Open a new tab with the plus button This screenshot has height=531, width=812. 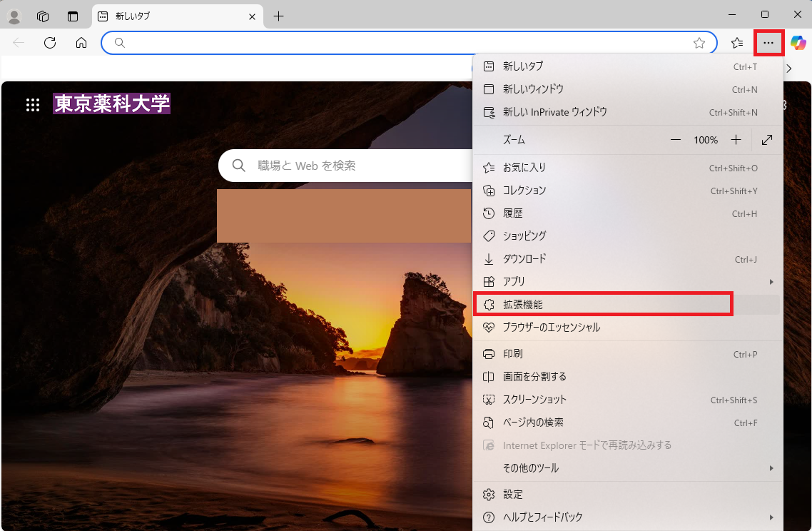278,16
